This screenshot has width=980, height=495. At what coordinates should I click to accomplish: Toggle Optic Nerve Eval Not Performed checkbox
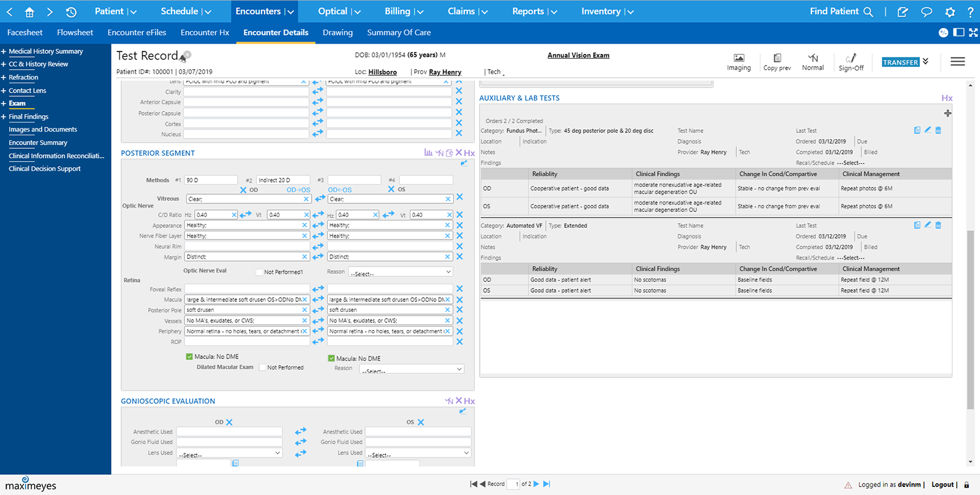click(259, 272)
